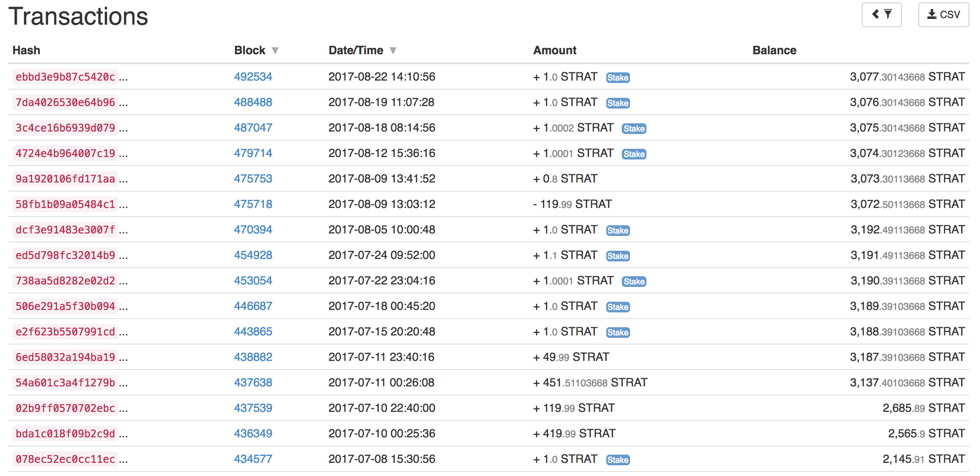
Task: View block 492534
Action: (253, 77)
